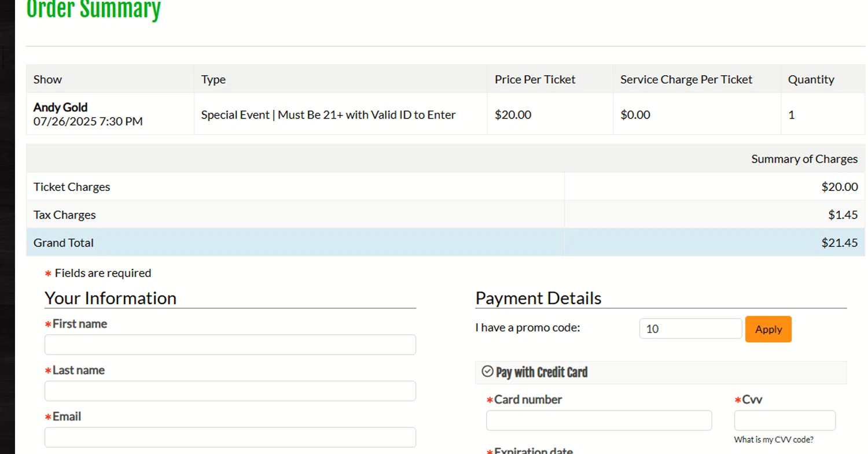Viewport: 868px width, 454px height.
Task: Click the Card number input field
Action: tap(599, 420)
